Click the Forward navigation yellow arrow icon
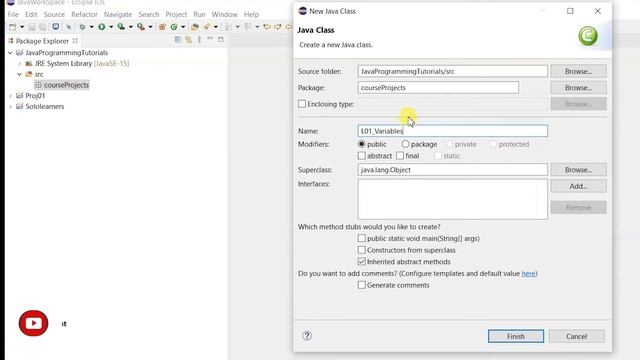The image size is (640, 360). (x=278, y=27)
